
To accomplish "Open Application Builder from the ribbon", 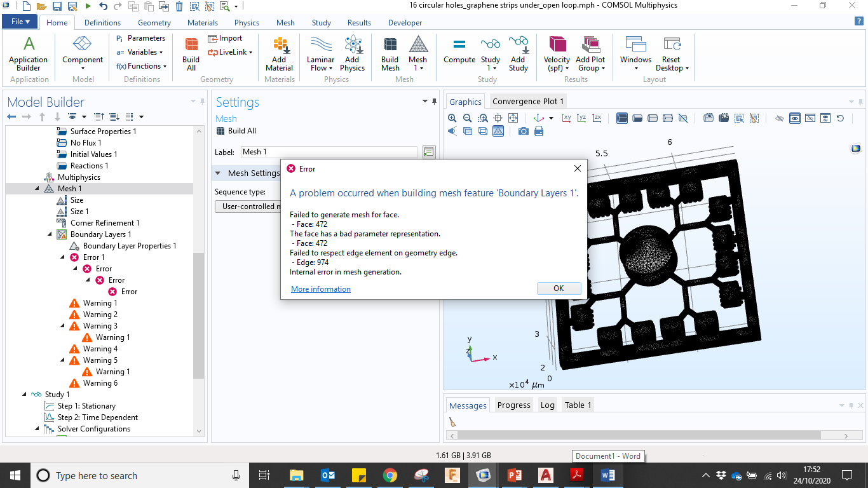I will [x=29, y=53].
